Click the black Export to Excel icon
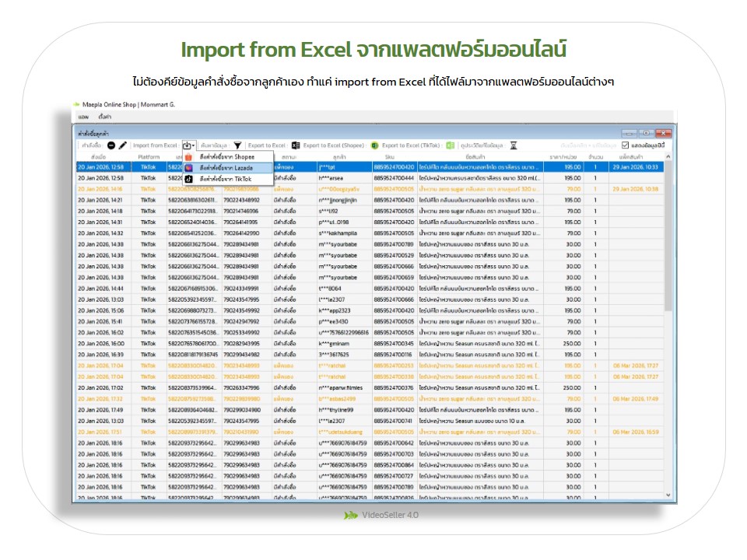Image resolution: width=747 pixels, height=560 pixels. point(296,145)
